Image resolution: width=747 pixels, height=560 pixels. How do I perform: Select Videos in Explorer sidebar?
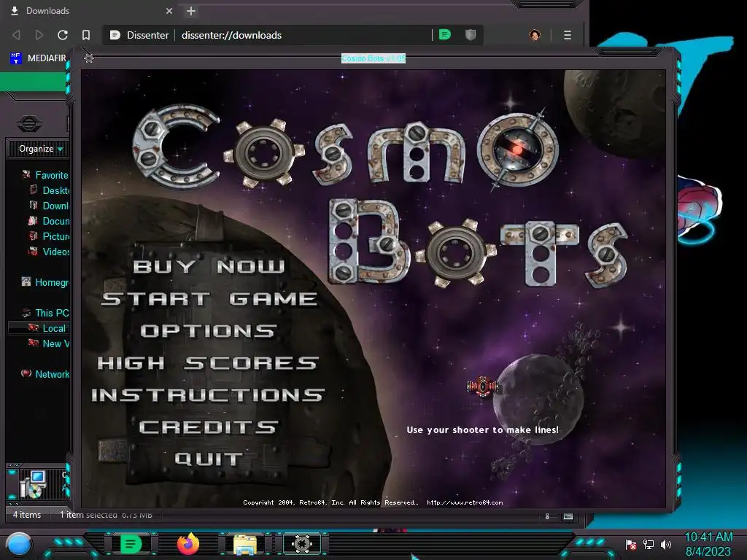[50, 251]
